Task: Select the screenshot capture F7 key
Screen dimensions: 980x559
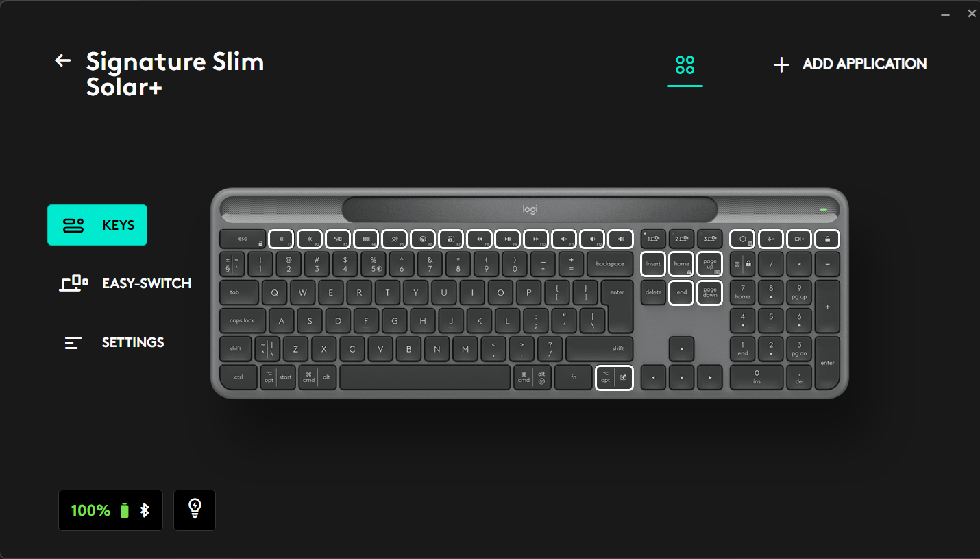Action: click(x=451, y=239)
